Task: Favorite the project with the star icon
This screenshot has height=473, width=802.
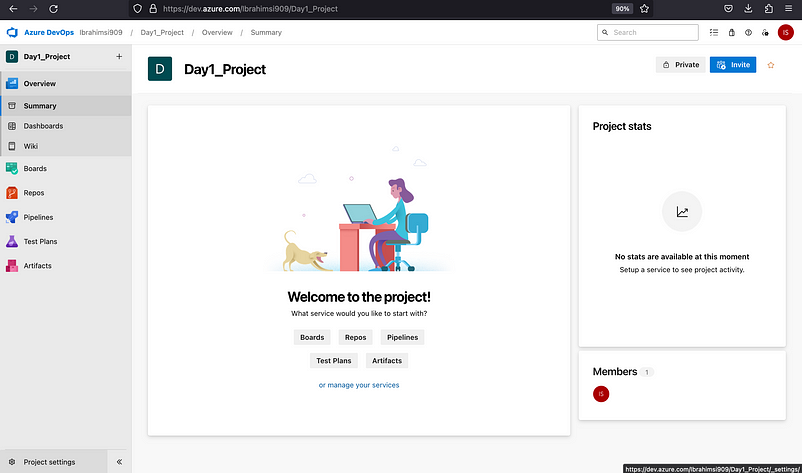Action: tap(771, 65)
